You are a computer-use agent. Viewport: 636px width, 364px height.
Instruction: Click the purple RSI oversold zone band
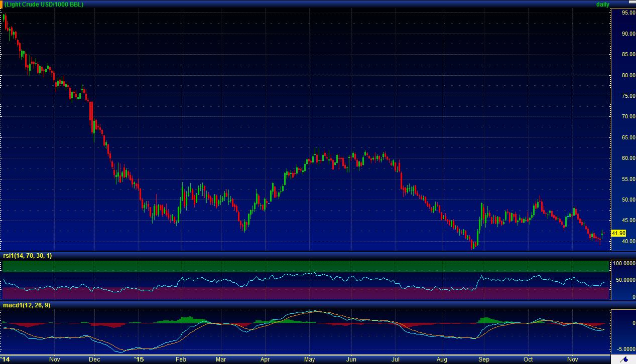[x=301, y=294]
